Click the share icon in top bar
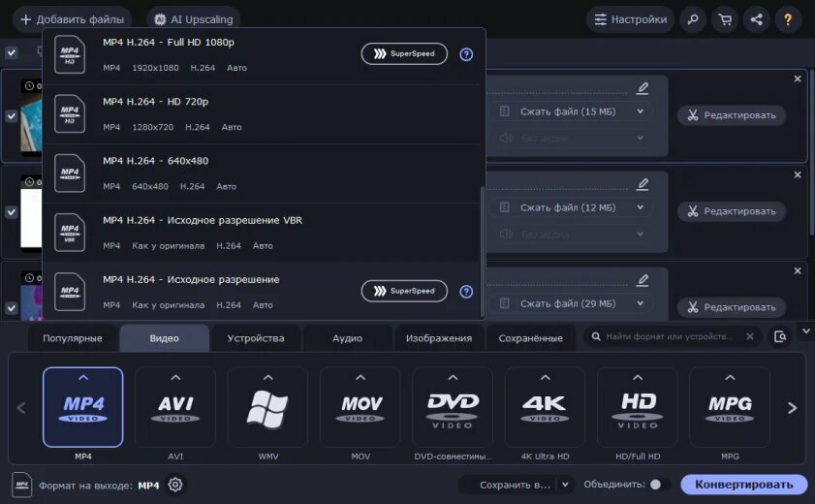Viewport: 815px width, 504px height. [x=756, y=19]
